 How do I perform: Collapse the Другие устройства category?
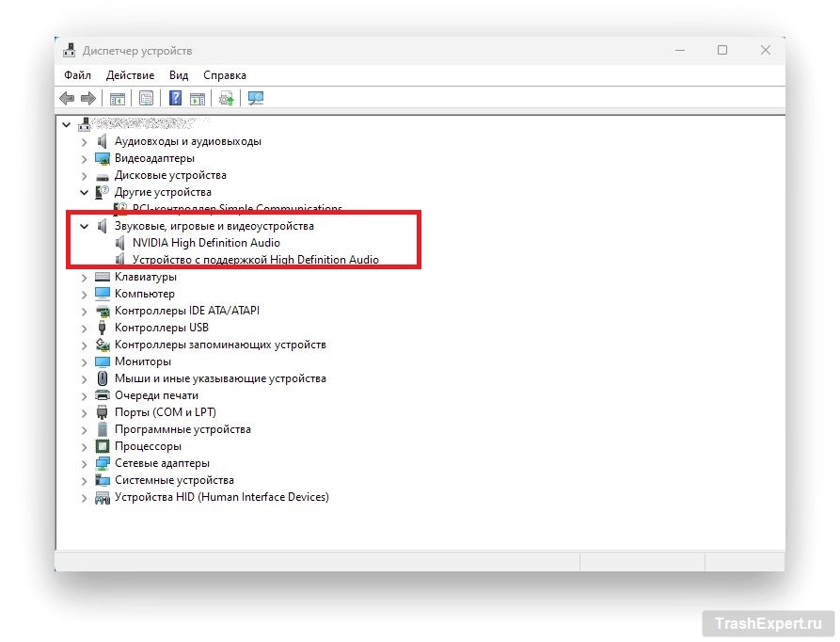(85, 193)
